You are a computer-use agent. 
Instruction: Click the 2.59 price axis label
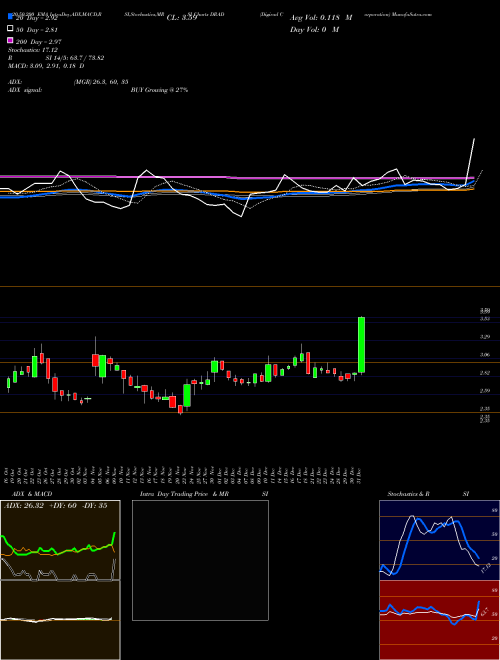485,391
